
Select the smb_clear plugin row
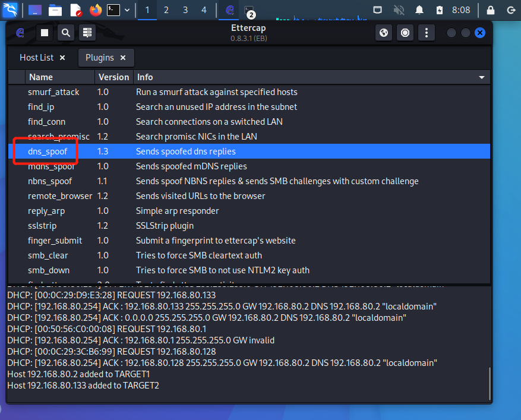(x=249, y=255)
